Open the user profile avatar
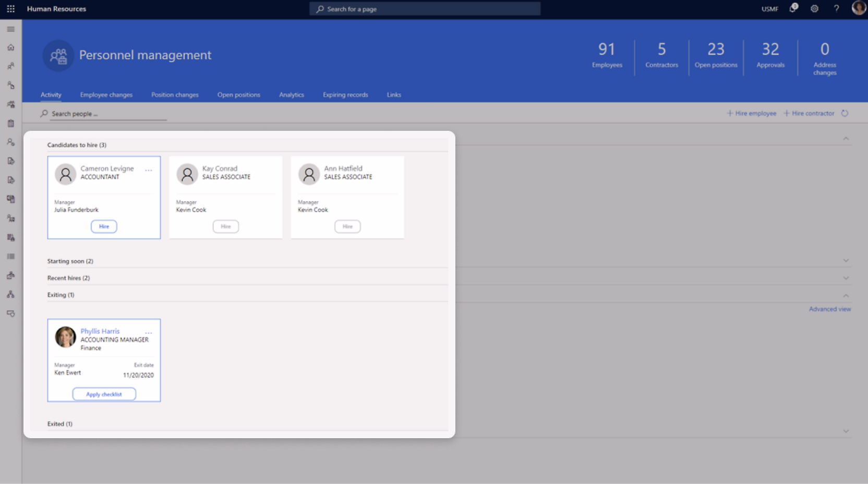This screenshot has width=868, height=484. pos(858,8)
